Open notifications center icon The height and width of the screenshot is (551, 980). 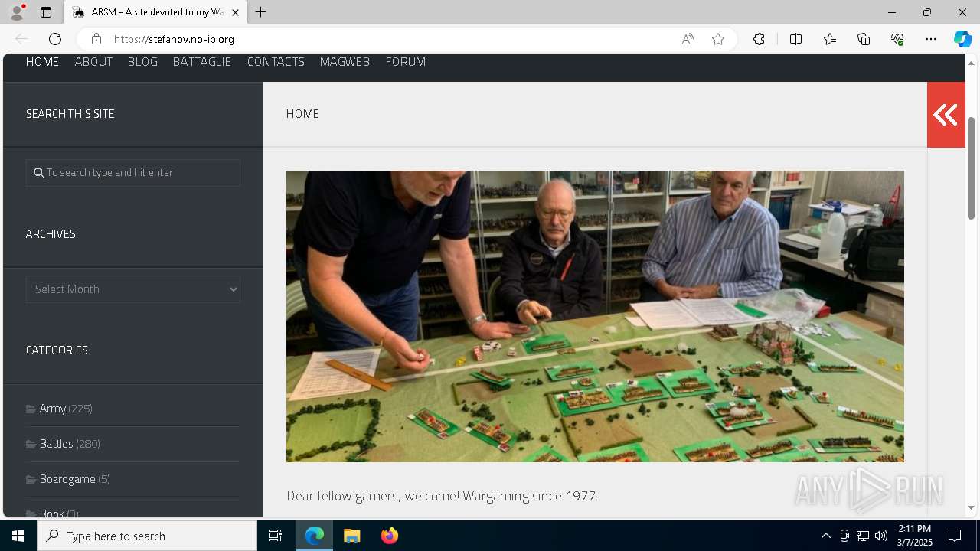955,536
